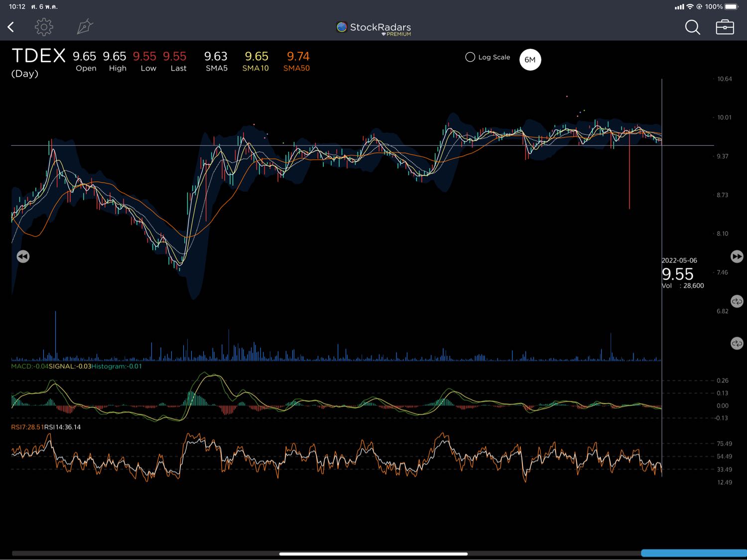Enable the Log Scale option
Viewport: 747px width, 560px height.
point(470,57)
